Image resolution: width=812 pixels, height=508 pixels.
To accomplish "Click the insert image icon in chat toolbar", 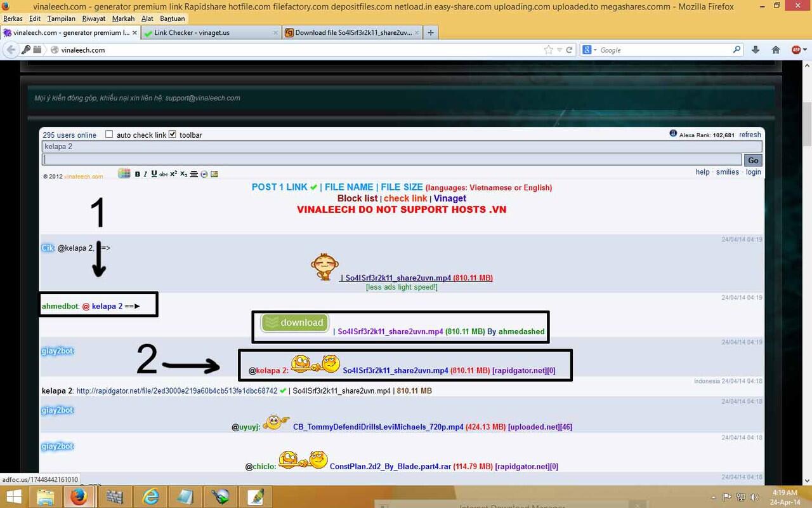I will tap(214, 174).
